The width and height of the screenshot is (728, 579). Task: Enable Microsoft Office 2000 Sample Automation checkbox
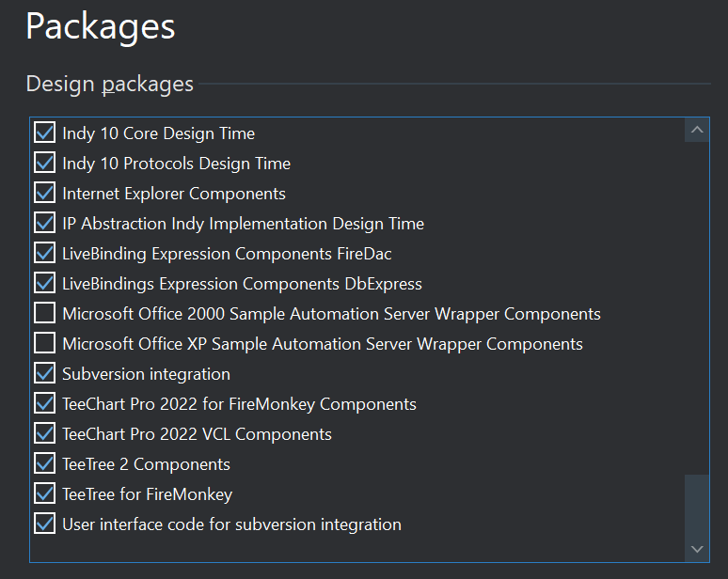[44, 313]
